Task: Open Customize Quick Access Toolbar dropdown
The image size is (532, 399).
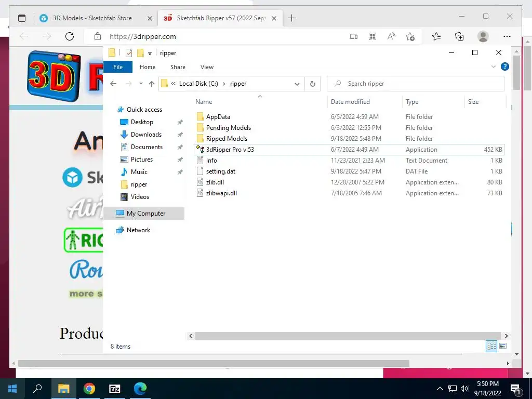Action: pos(150,54)
